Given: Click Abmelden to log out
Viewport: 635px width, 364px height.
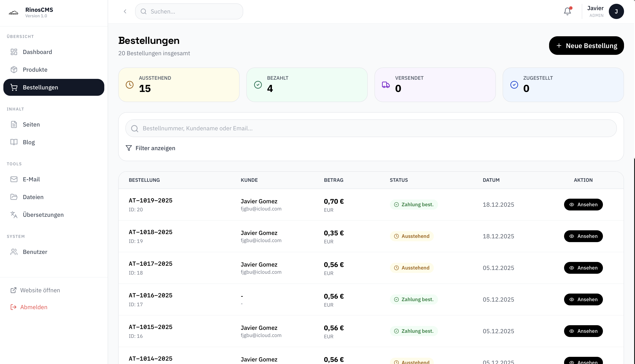Looking at the screenshot, I should [x=29, y=307].
